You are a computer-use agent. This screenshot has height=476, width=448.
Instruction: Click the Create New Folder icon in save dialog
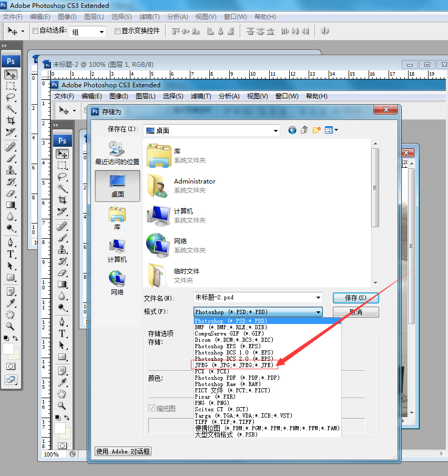pos(317,130)
